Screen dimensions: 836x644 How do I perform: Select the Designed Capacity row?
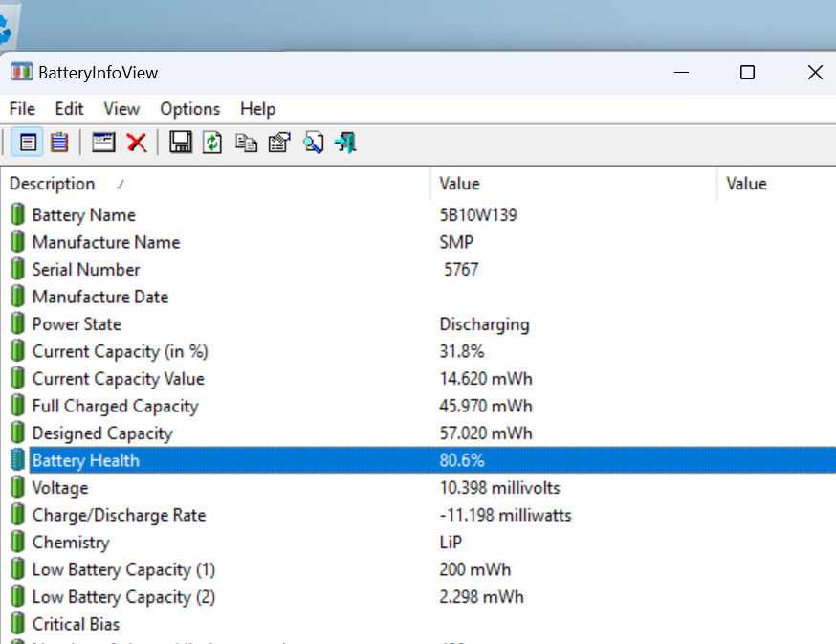[x=418, y=433]
